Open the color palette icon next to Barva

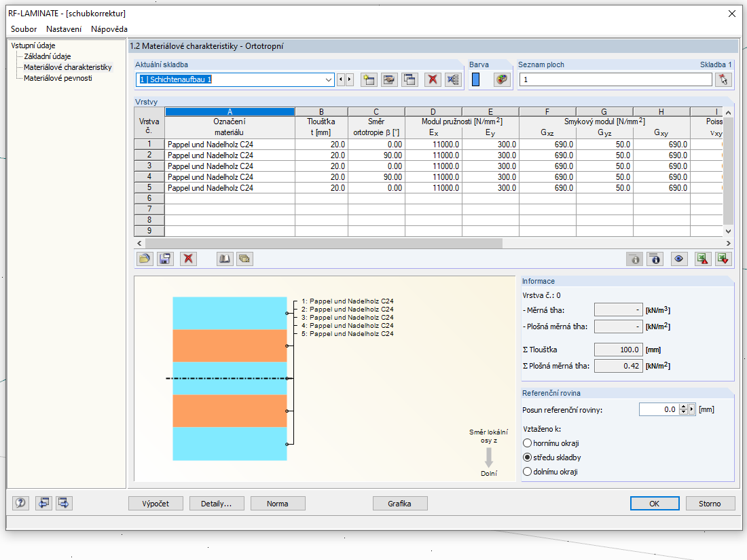pyautogui.click(x=502, y=79)
